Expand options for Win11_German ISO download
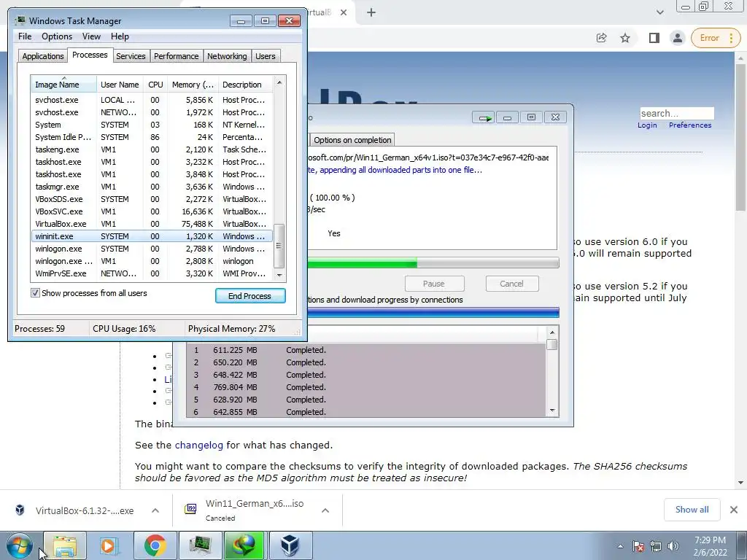747x560 pixels. 325,510
